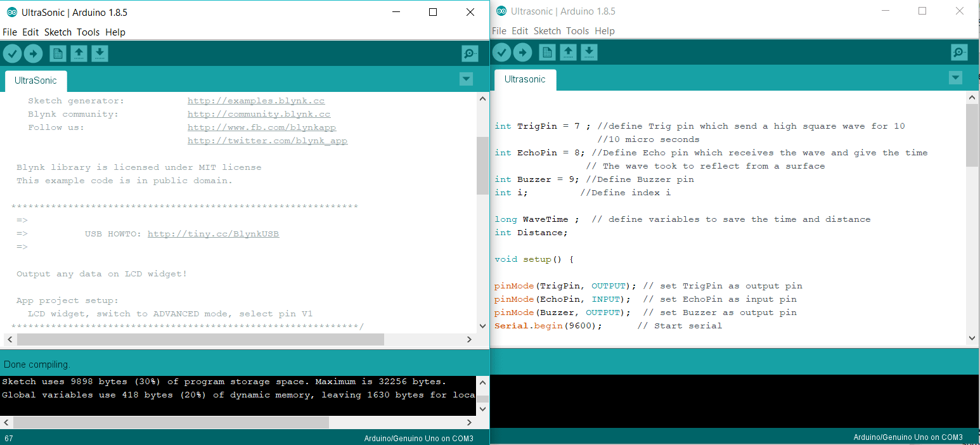The width and height of the screenshot is (980, 445).
Task: Click left editor horizontal scroll-right arrow
Action: (x=469, y=339)
